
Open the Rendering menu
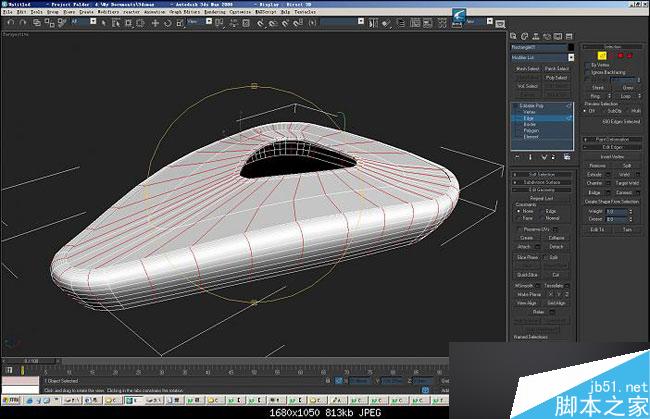(x=215, y=12)
